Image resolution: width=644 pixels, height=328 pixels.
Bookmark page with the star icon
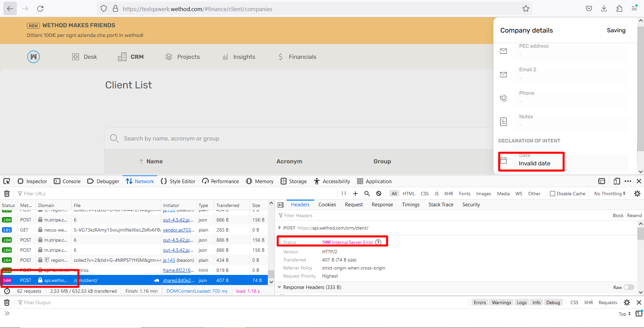526,9
